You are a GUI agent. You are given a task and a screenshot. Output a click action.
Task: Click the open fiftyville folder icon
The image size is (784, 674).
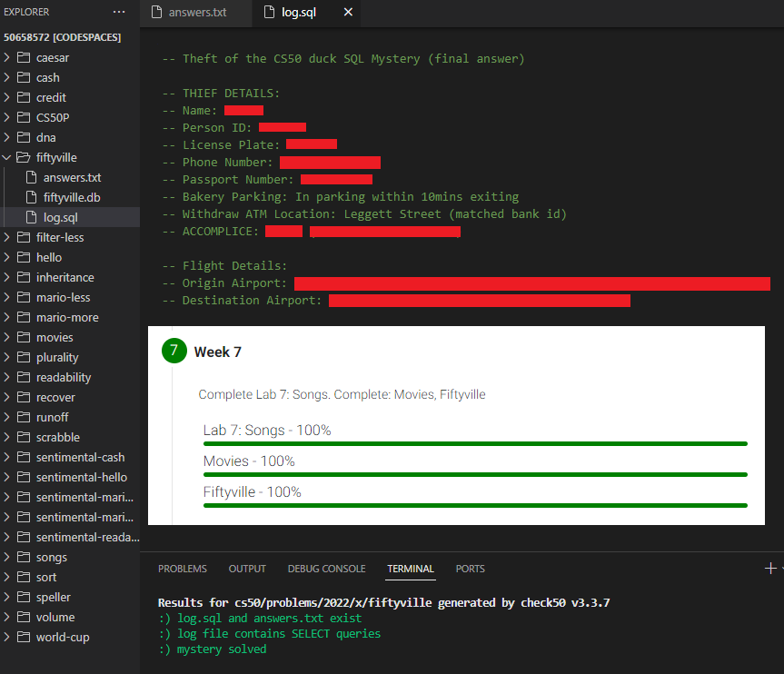click(24, 157)
